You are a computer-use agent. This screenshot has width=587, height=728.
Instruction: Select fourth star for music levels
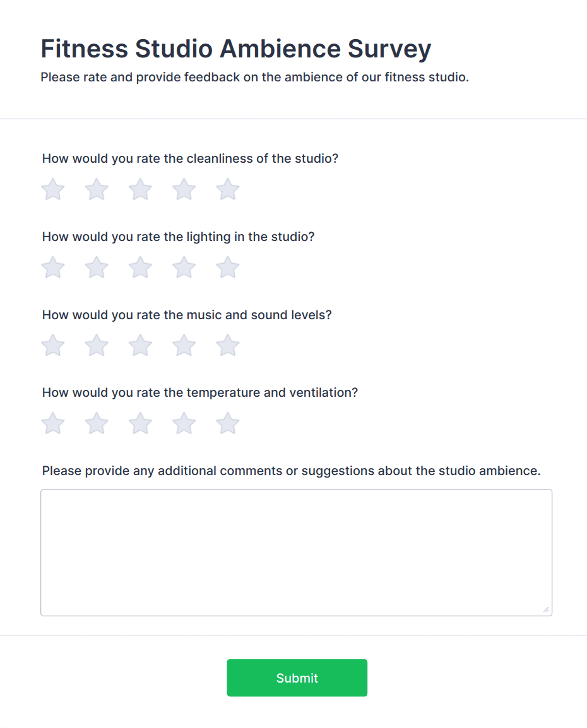click(x=184, y=346)
